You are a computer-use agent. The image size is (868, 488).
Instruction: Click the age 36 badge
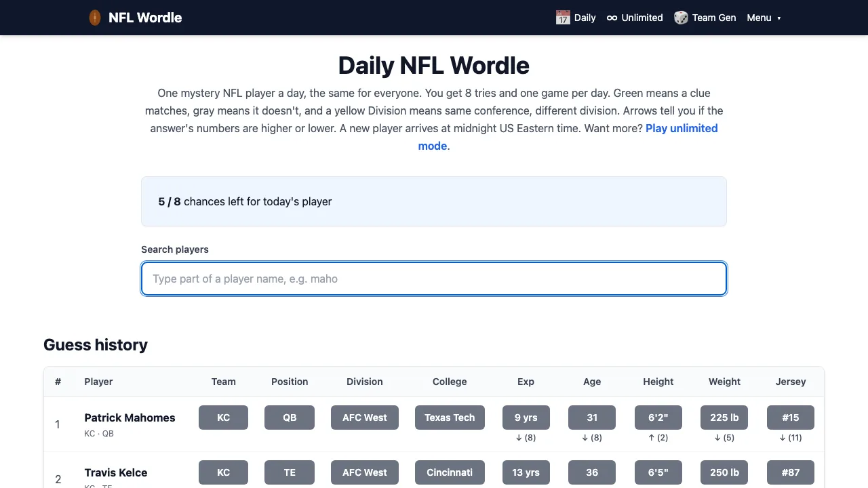click(592, 472)
